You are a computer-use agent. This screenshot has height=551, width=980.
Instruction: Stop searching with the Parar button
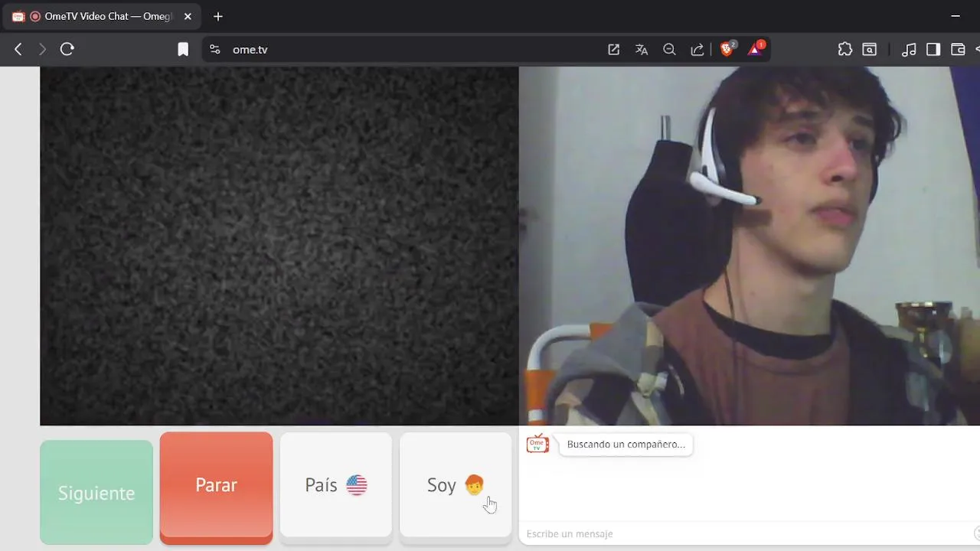[216, 487]
